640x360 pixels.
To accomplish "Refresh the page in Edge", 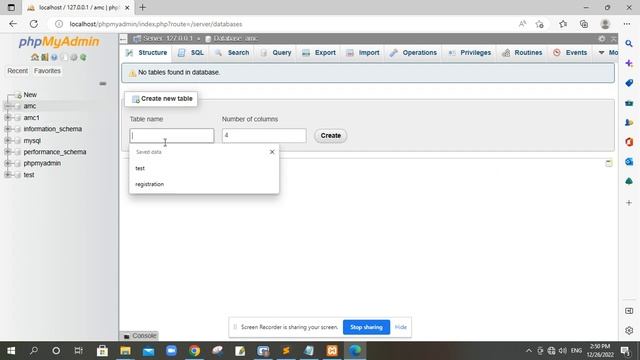I will point(34,24).
